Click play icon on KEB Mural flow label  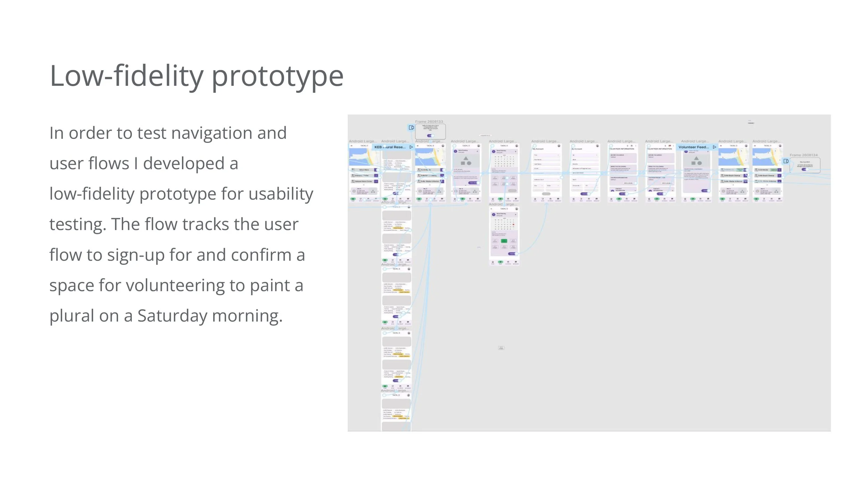[x=411, y=147]
